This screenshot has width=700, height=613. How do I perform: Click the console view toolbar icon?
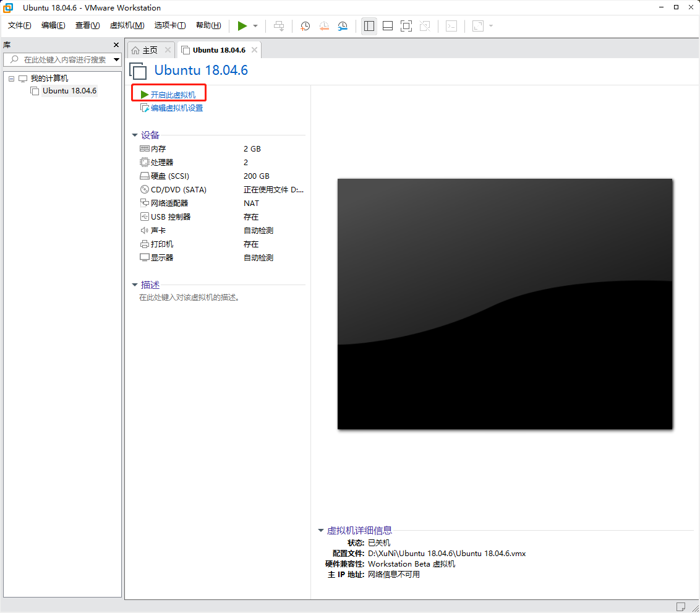tap(451, 26)
